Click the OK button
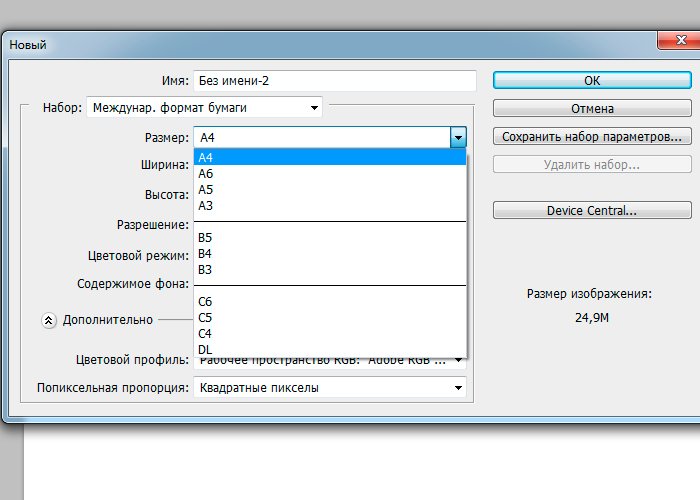The width and height of the screenshot is (700, 500). tap(591, 81)
